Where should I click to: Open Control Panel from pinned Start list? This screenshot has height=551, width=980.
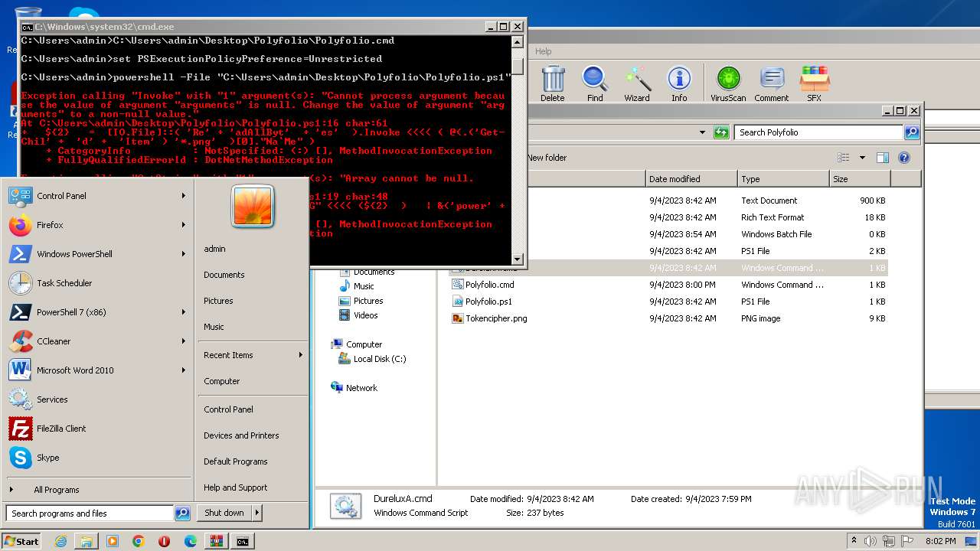(x=98, y=196)
